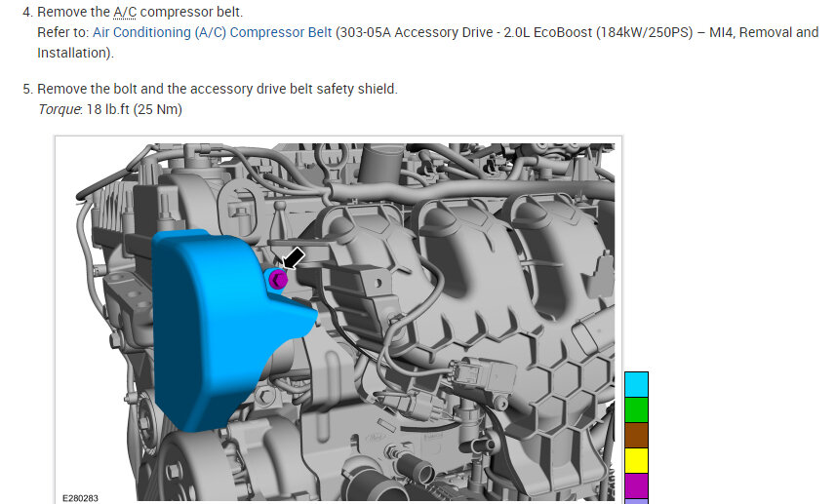Click the '303-05A Accessory Drive' reference text
The image size is (836, 504).
416,32
